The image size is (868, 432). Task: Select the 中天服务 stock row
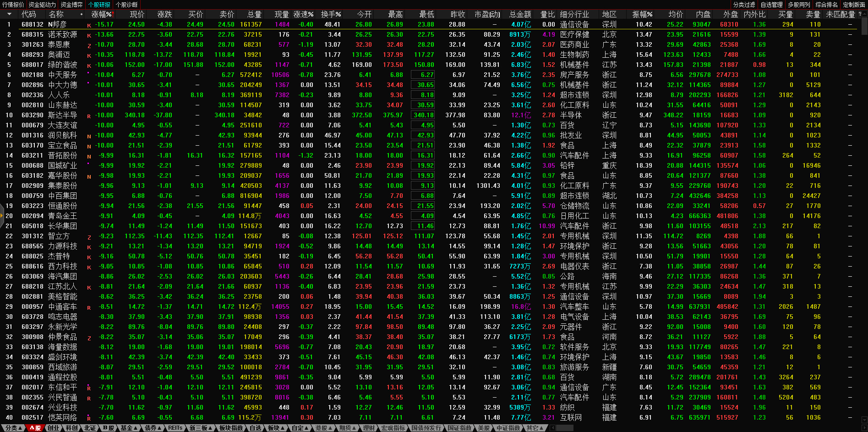point(62,75)
